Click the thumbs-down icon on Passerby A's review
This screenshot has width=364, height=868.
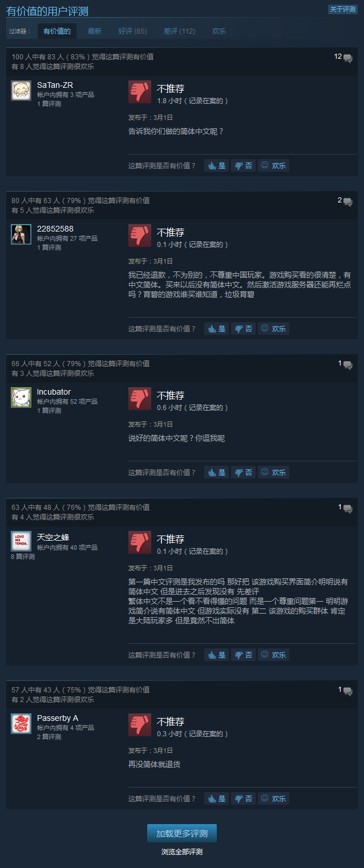[140, 725]
